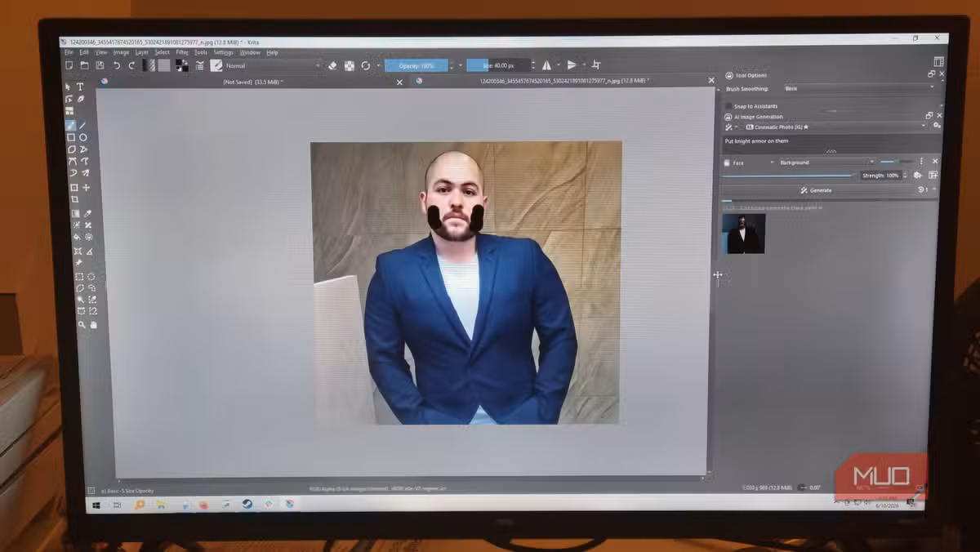
Task: Open the brush preset chooser icon
Action: click(216, 66)
